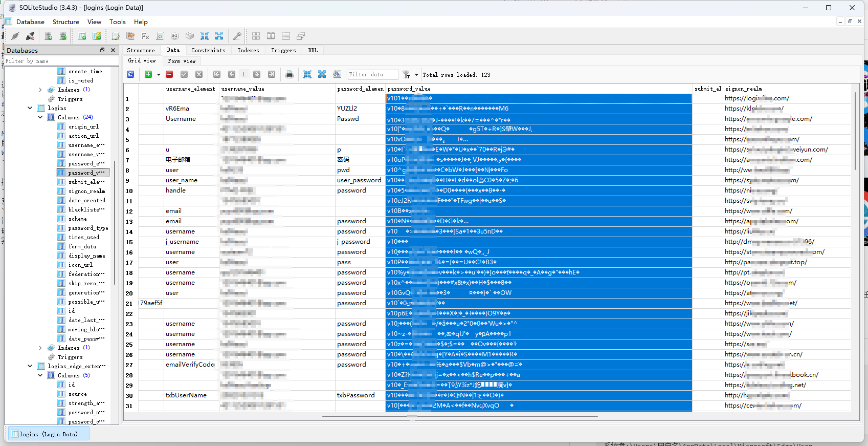Click the Connect to database toolbar icon
This screenshot has height=446, width=868.
coord(15,36)
